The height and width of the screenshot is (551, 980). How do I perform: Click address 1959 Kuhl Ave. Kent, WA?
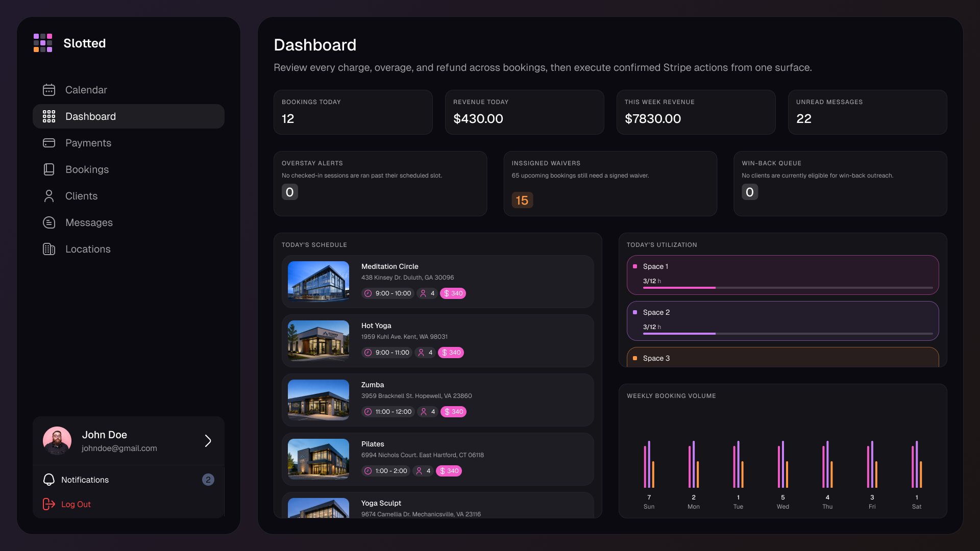(404, 337)
